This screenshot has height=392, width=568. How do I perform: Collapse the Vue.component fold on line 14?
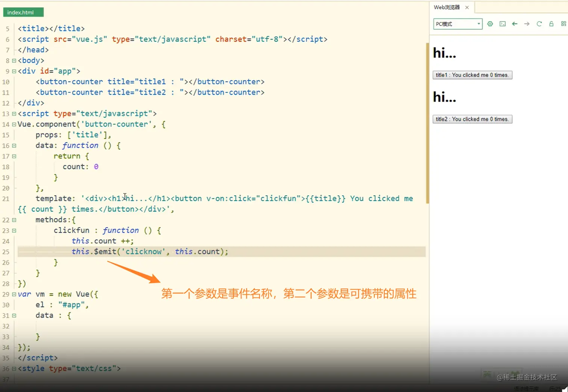point(14,124)
